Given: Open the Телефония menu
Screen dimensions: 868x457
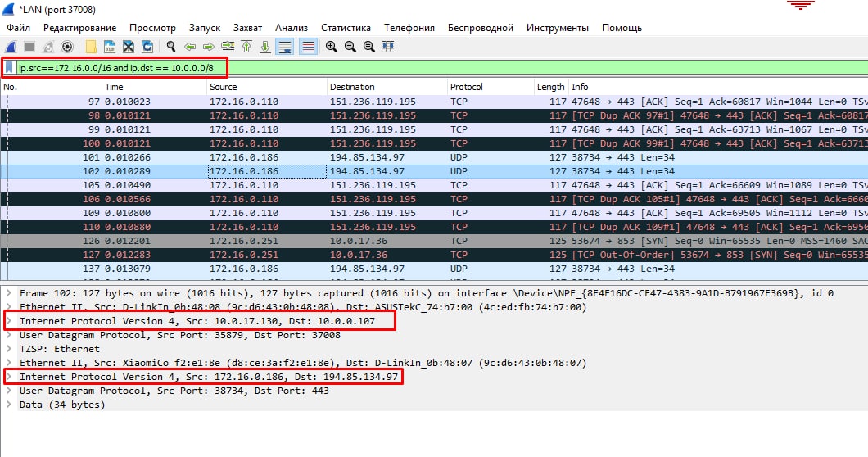Looking at the screenshot, I should 409,28.
